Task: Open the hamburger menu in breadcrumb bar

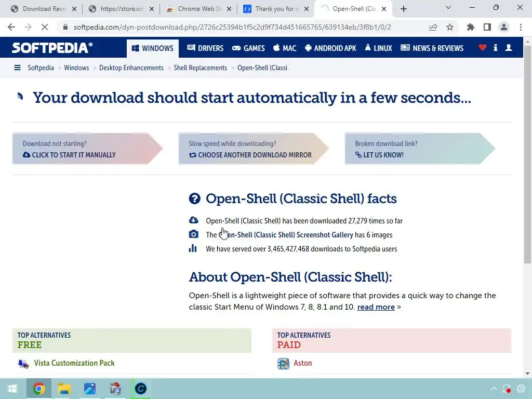Action: click(x=17, y=68)
